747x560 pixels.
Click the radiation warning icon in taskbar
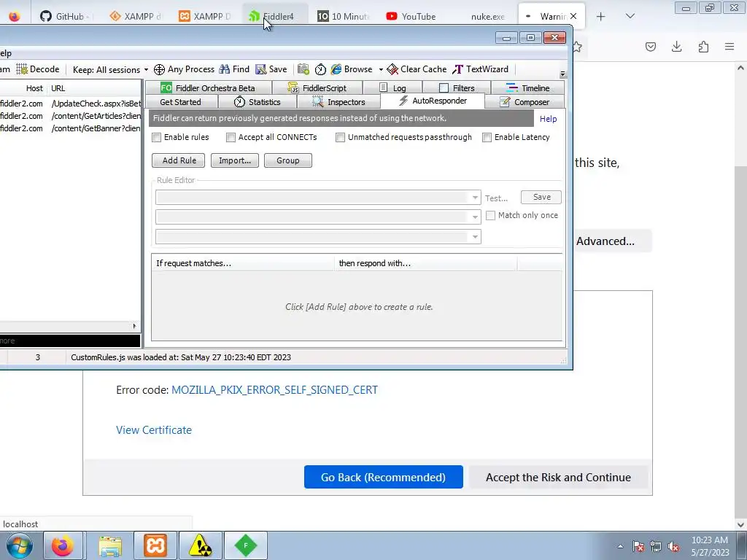201,545
